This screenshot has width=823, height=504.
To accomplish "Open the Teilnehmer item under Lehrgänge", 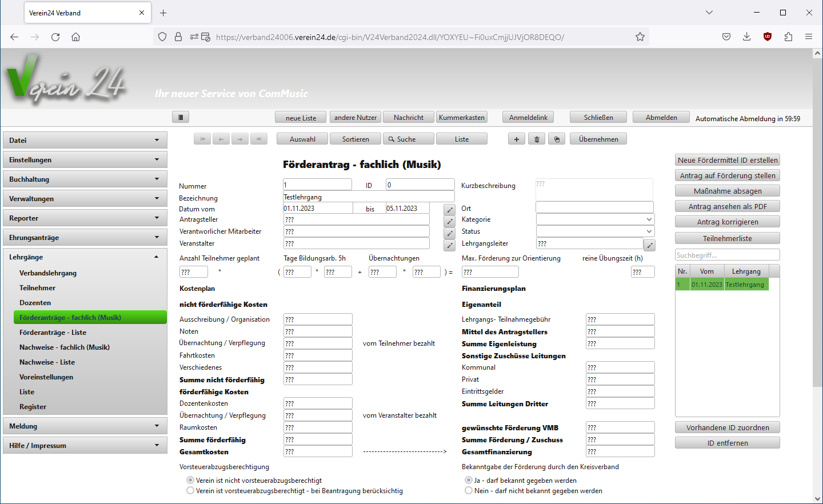I will pyautogui.click(x=37, y=288).
